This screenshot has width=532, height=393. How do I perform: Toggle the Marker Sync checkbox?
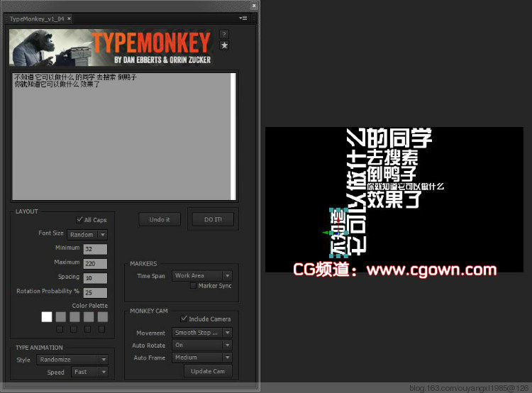tap(193, 286)
